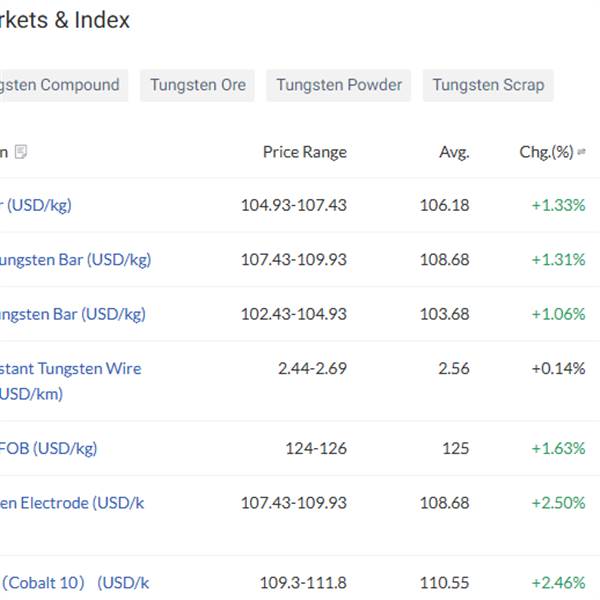
Task: Click the Chg.(%) column header label
Action: tap(546, 152)
